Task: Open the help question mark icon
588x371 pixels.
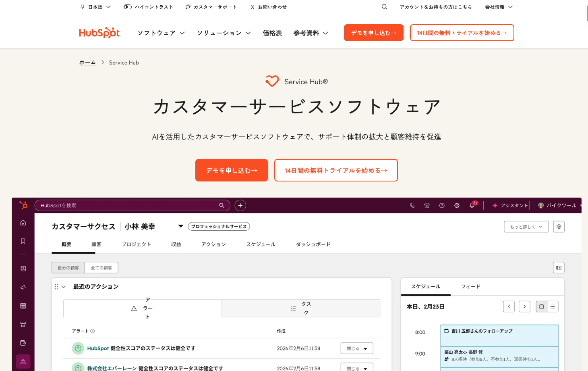Action: pyautogui.click(x=442, y=206)
